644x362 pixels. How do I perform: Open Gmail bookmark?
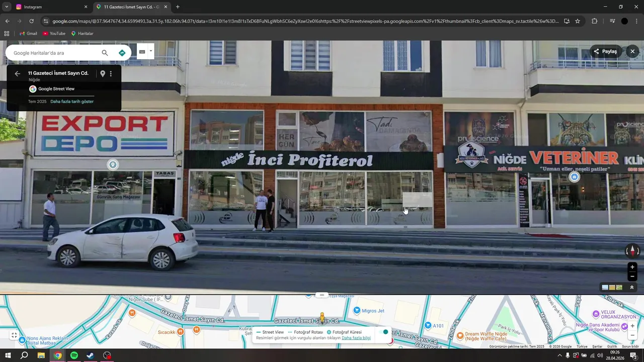point(28,34)
